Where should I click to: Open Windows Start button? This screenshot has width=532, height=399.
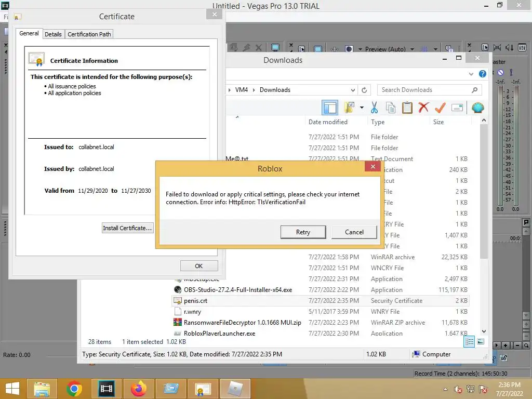click(x=12, y=389)
